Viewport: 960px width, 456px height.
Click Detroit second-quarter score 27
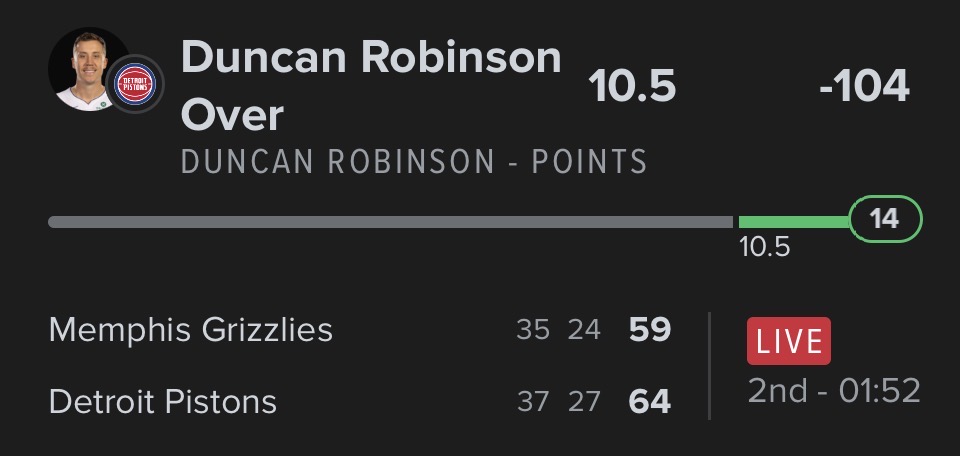point(584,402)
